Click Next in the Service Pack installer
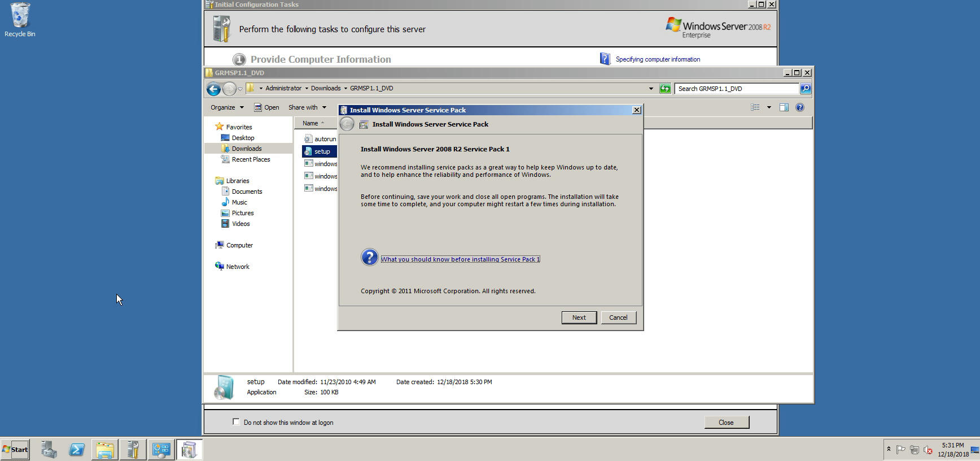Screen dimensions: 980x461 (x=579, y=318)
